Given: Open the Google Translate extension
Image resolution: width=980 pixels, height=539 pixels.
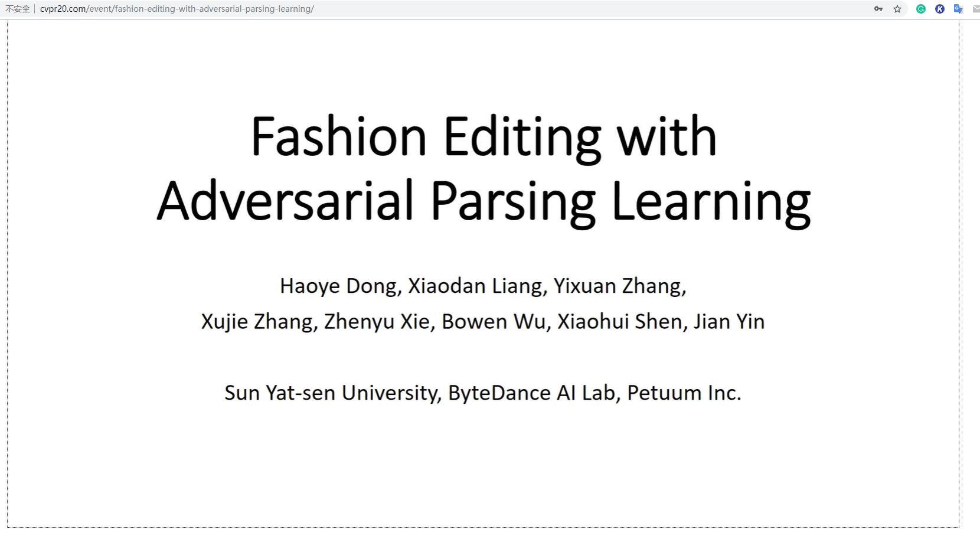Looking at the screenshot, I should [x=959, y=9].
